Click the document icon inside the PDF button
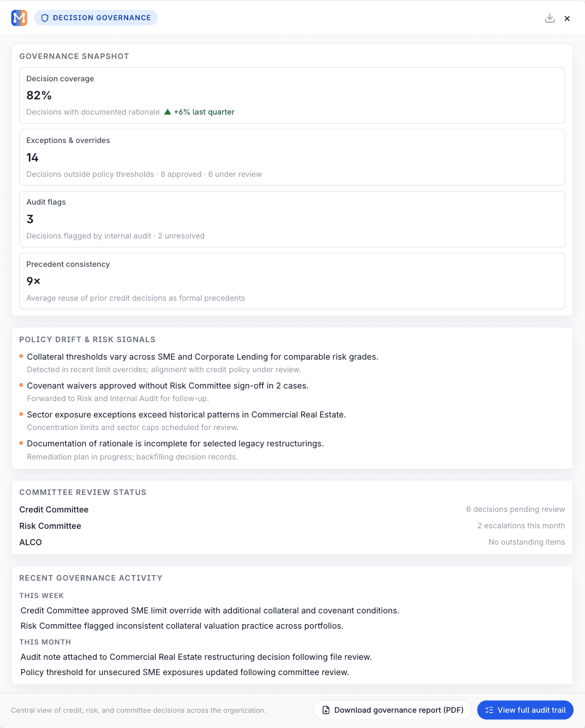Screen dimensions: 585x728 (x=325, y=710)
